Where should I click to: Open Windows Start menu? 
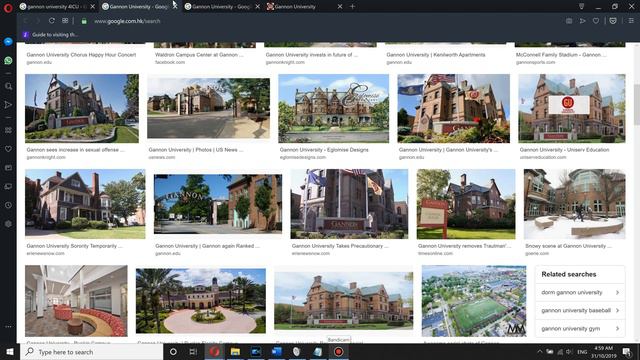(10, 352)
